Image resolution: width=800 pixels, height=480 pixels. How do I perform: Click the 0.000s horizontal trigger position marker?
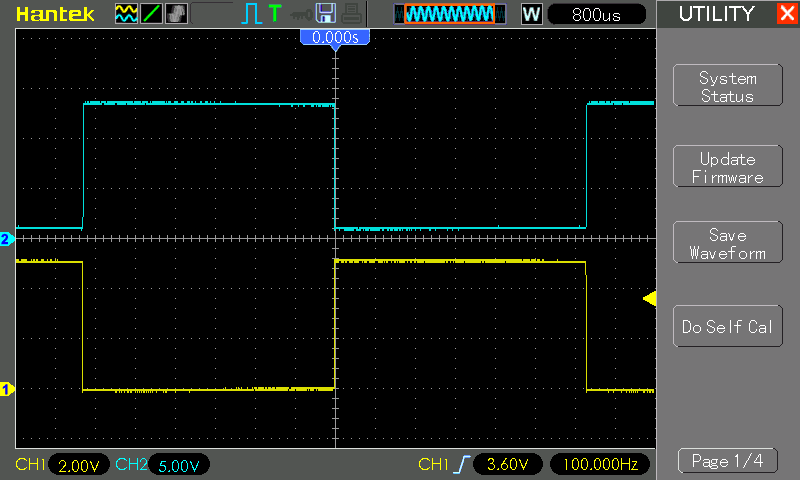335,38
